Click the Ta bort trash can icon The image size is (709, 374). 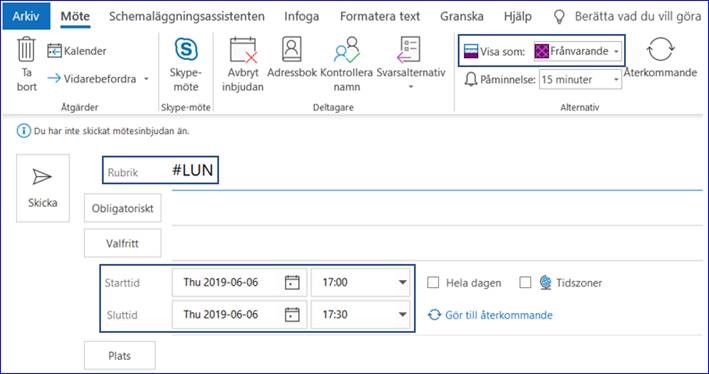pos(26,49)
